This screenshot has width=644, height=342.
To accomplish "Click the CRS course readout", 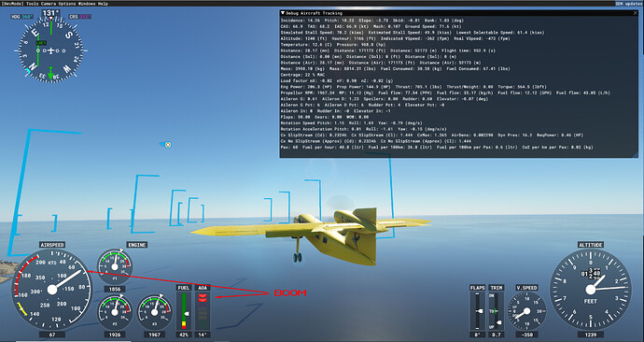I will (x=79, y=17).
